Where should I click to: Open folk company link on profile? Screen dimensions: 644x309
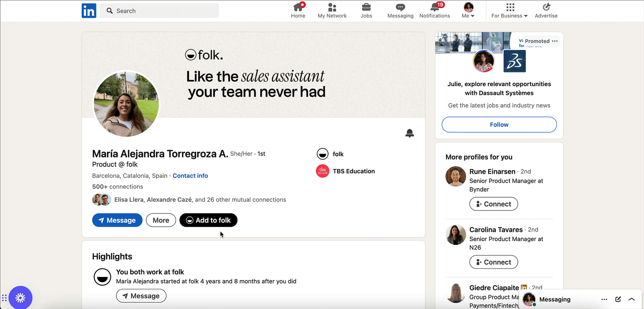click(x=330, y=154)
